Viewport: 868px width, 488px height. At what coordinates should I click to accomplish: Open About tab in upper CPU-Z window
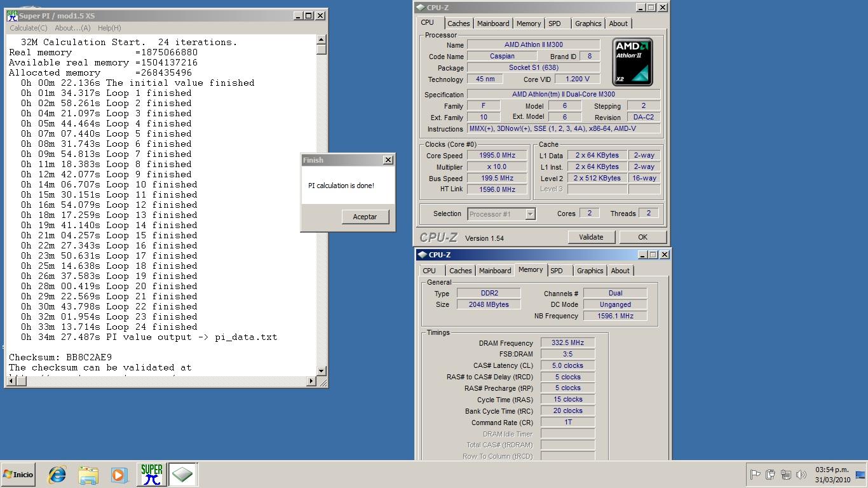(618, 24)
